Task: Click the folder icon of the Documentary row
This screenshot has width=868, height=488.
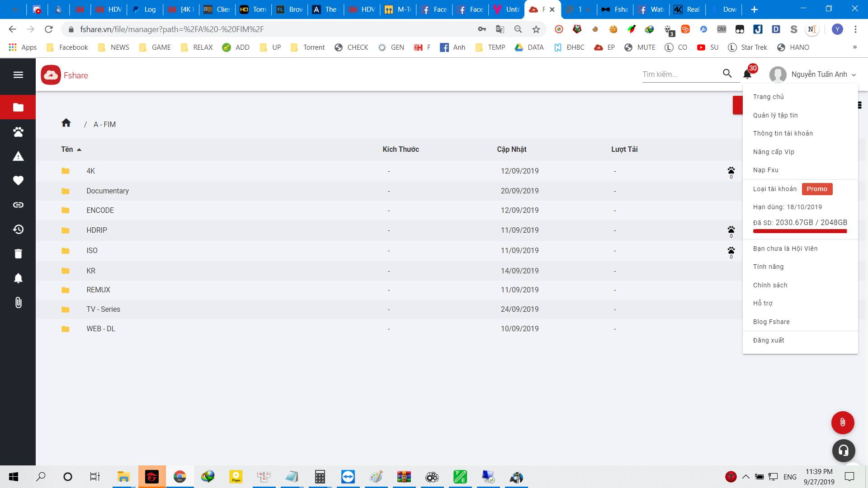Action: click(x=66, y=191)
